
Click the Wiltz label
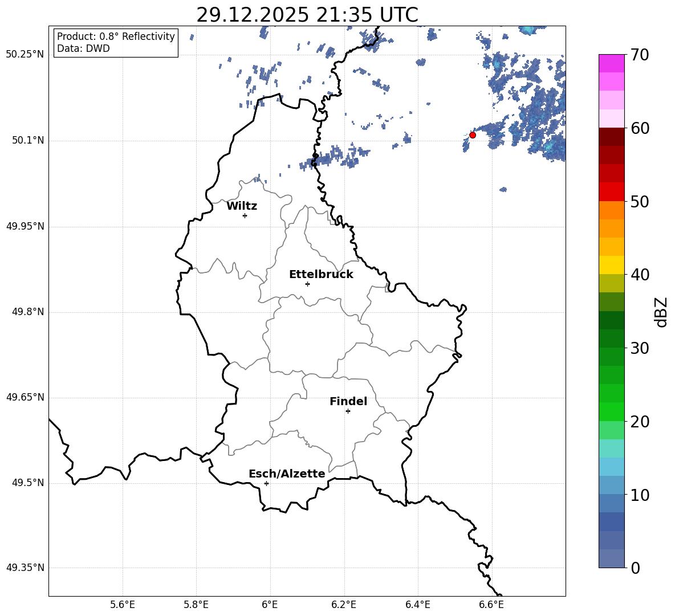coord(242,206)
